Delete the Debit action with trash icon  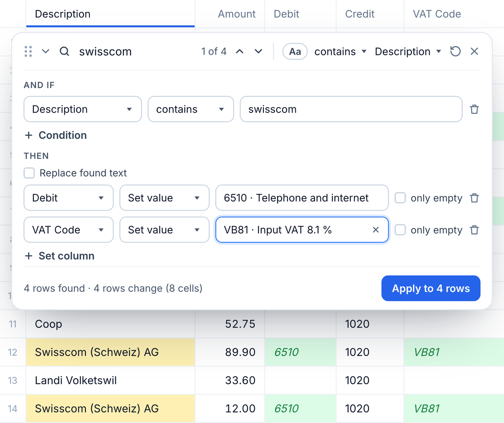(x=474, y=198)
